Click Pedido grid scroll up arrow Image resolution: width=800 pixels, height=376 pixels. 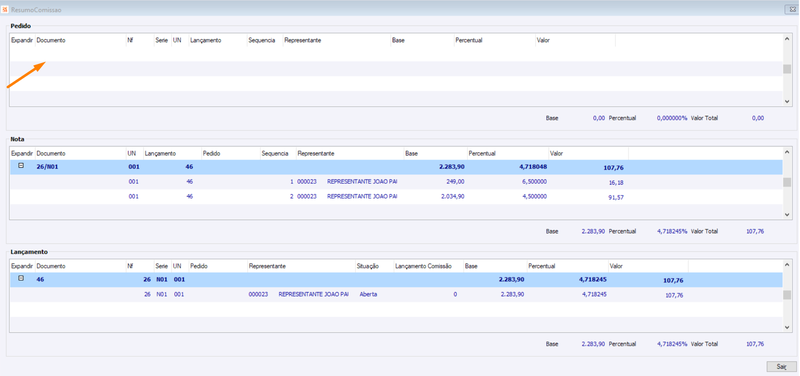coord(787,38)
